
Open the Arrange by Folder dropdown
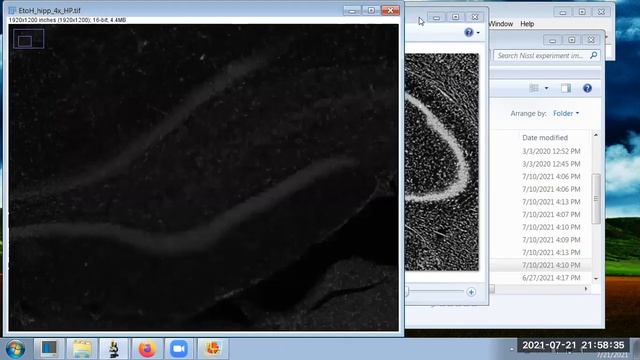coord(566,113)
